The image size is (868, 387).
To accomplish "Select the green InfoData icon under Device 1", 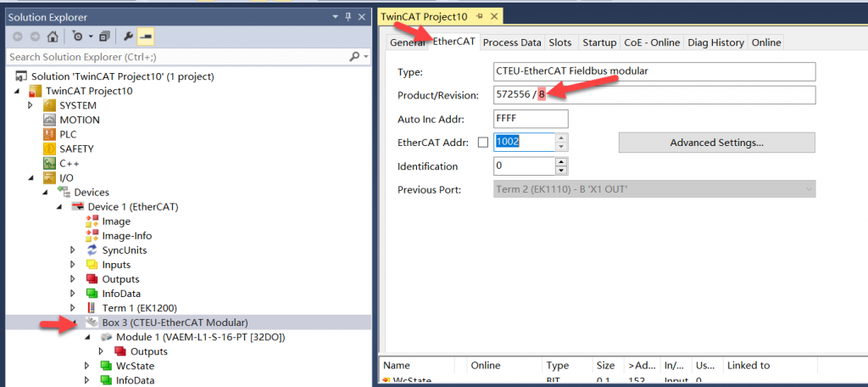I will point(92,294).
